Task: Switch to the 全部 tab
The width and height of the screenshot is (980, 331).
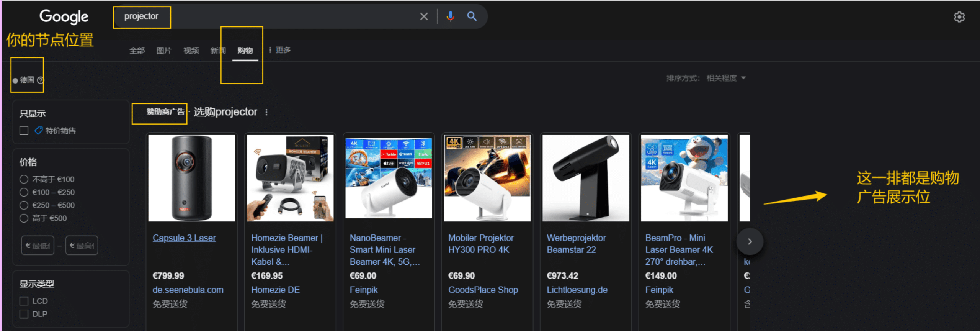Action: coord(137,51)
